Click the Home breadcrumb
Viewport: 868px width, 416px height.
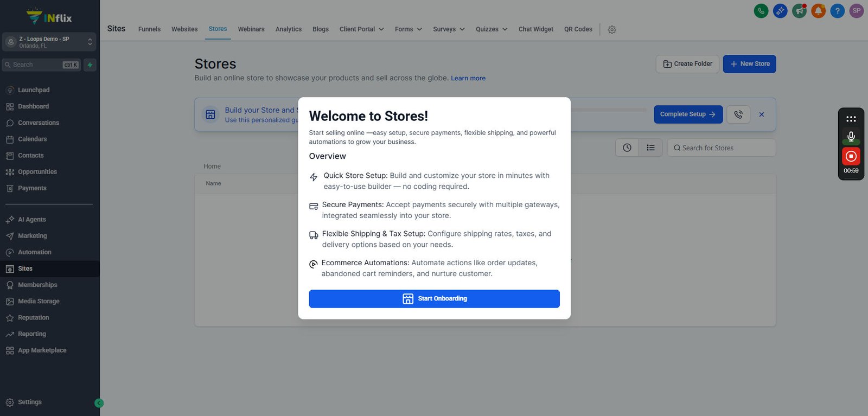[x=212, y=167]
